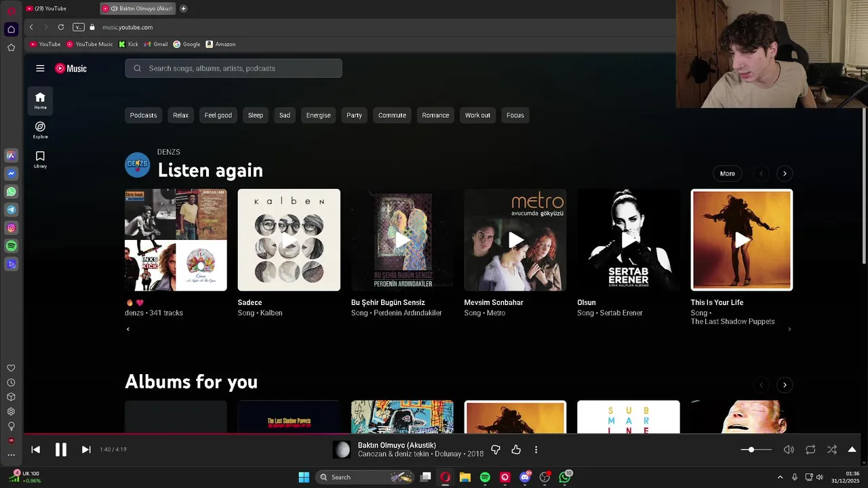Screen dimensions: 868x488
Task: Adjust the player volume slider
Action: pyautogui.click(x=756, y=449)
